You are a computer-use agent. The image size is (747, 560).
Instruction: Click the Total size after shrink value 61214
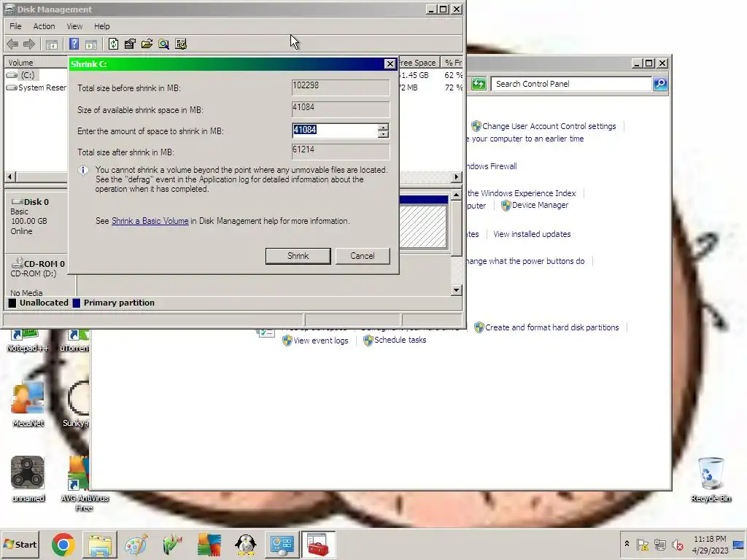tap(341, 152)
